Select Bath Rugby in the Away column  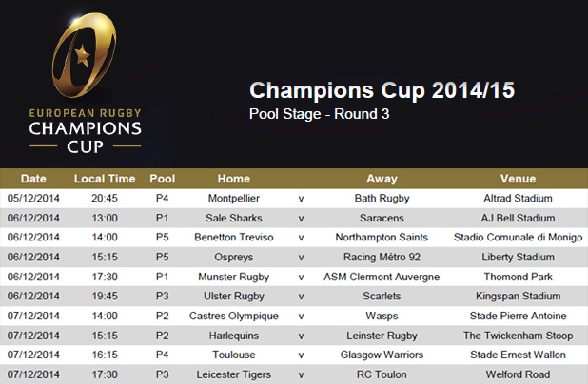tap(382, 199)
